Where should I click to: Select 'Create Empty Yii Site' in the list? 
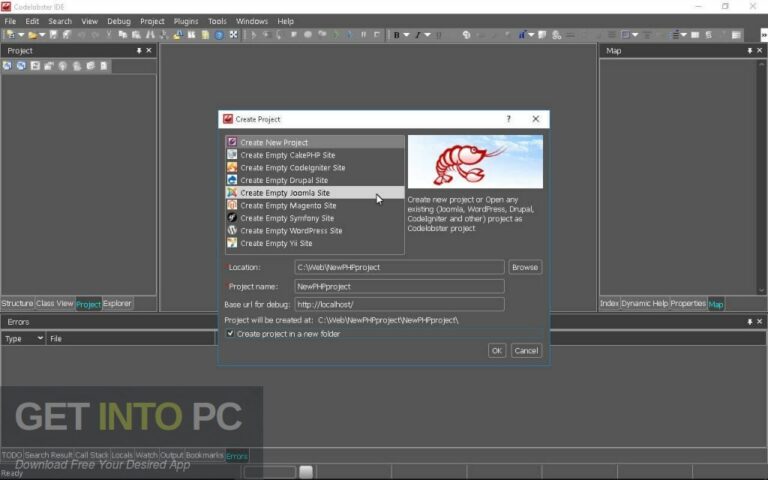315,243
